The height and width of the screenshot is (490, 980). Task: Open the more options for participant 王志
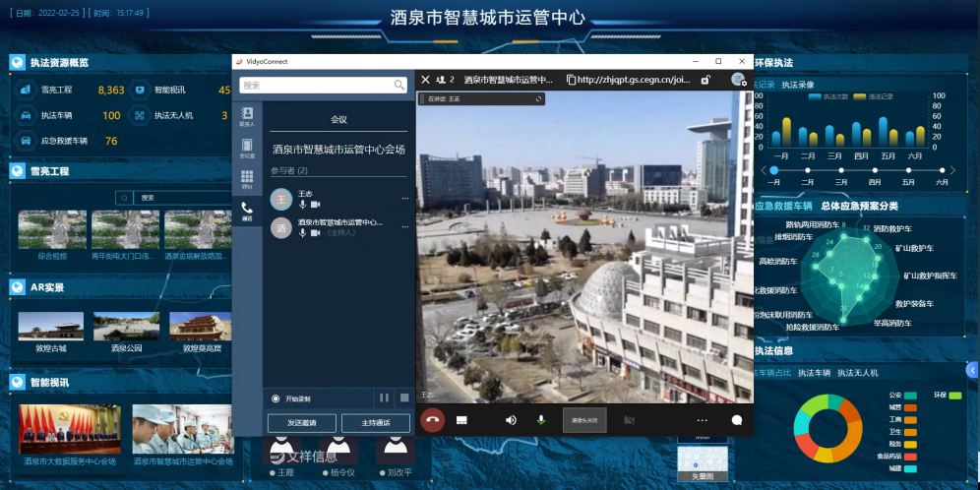click(404, 199)
